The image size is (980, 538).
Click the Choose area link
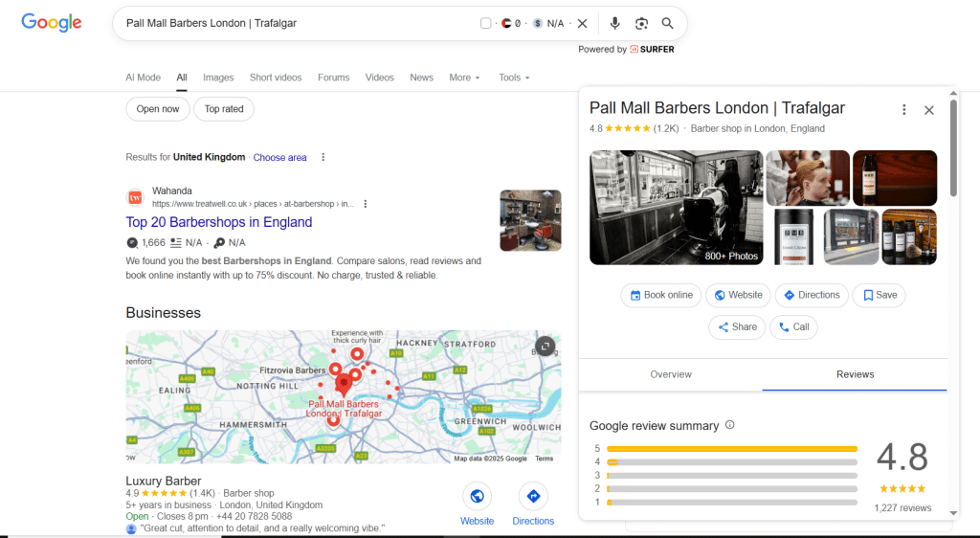tap(280, 157)
